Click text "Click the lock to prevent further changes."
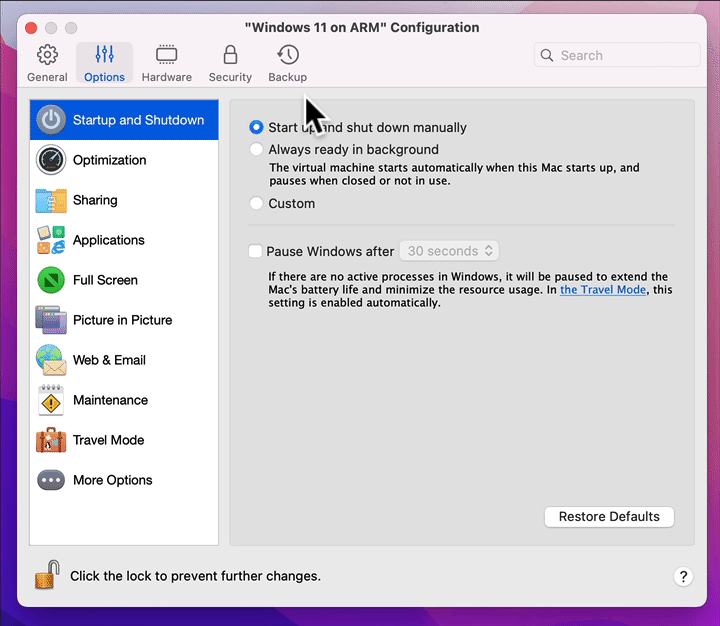 point(195,576)
